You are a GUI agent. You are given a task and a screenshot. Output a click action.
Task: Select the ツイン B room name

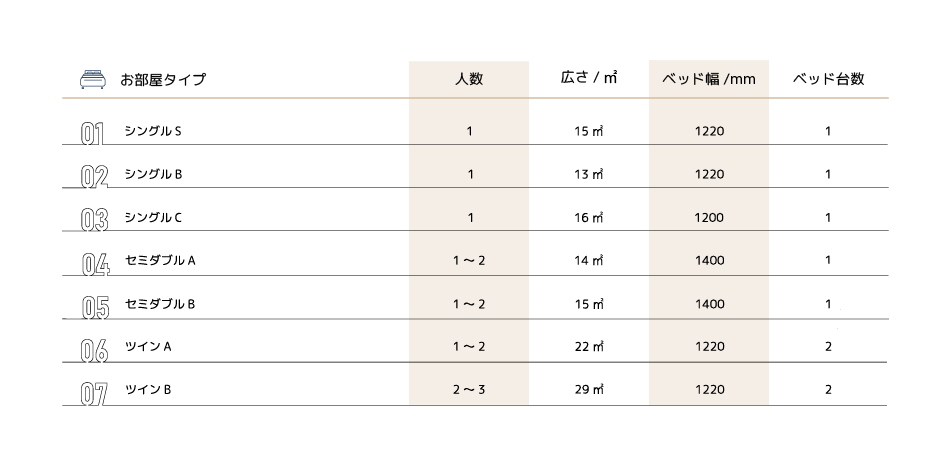148,389
